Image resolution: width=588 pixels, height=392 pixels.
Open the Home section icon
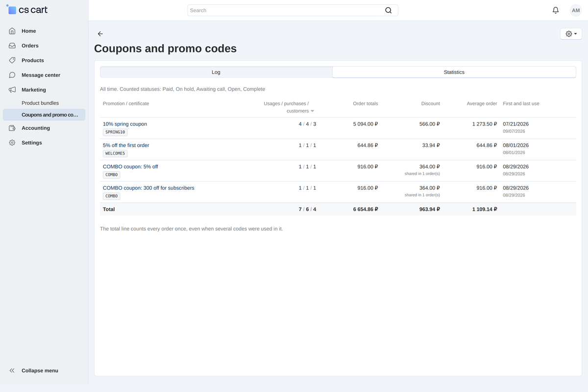click(x=12, y=31)
